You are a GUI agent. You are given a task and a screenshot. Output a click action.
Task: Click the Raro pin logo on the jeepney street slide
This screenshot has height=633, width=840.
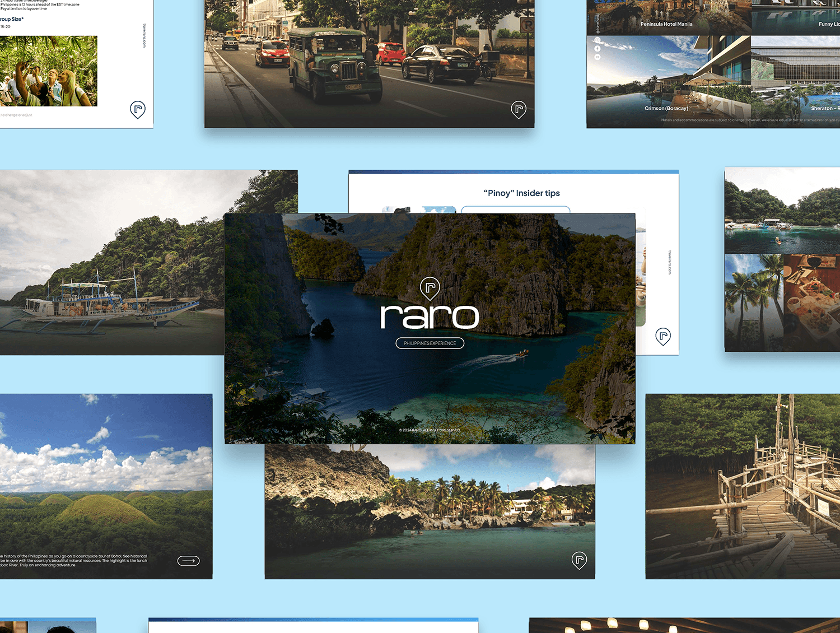click(x=519, y=110)
